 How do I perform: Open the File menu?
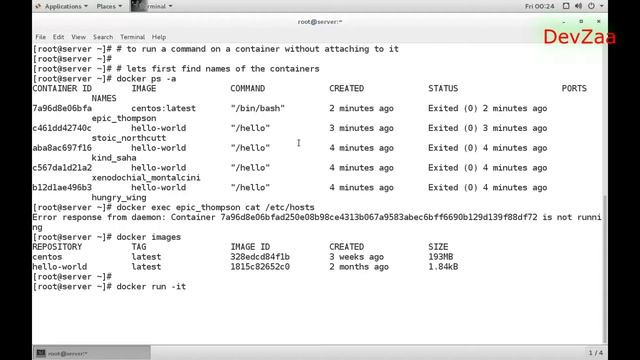point(40,37)
